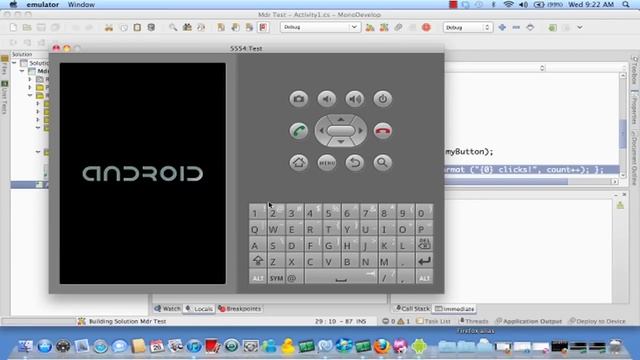Click the red stop button in toolbar
Viewport: 640px width, 360px height.
[x=426, y=27]
